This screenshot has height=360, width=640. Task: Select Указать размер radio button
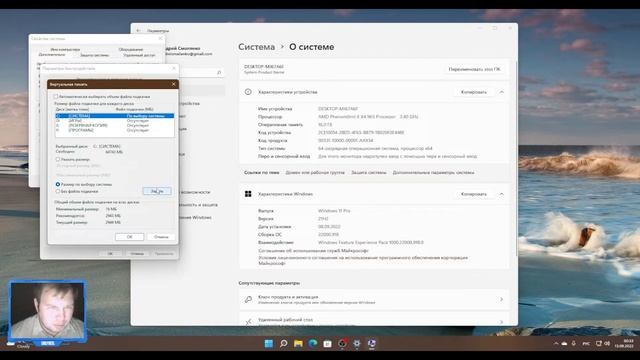[58, 160]
